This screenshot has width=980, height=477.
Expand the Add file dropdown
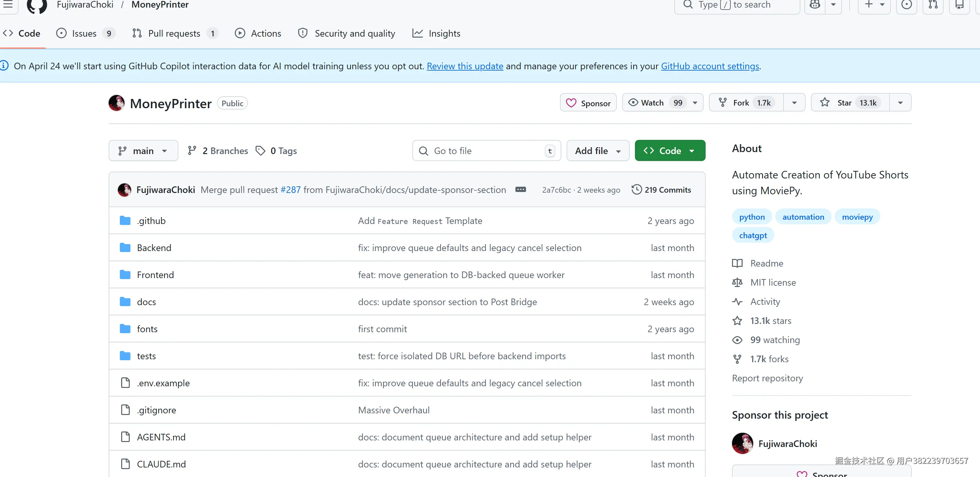(597, 151)
